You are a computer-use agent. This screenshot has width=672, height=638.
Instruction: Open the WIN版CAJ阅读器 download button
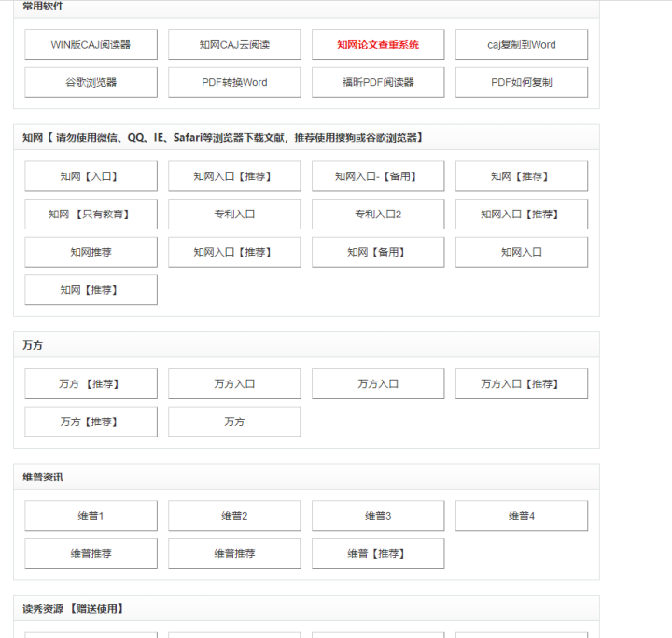[x=91, y=45]
